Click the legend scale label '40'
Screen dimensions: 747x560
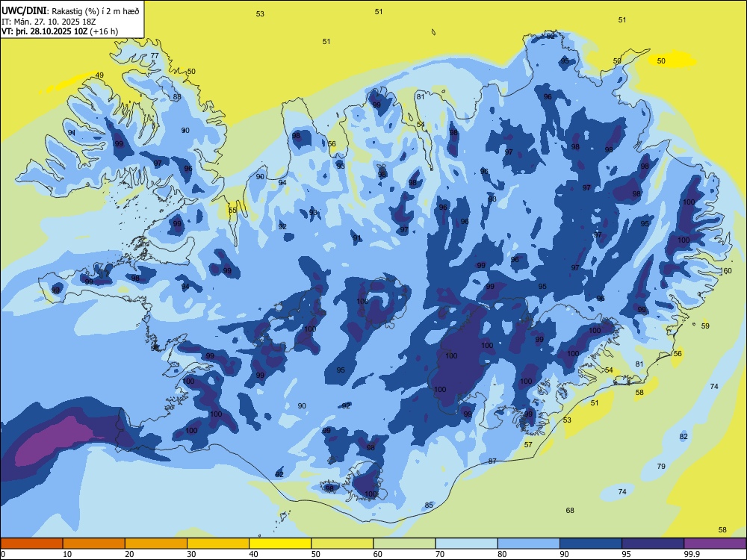point(253,554)
